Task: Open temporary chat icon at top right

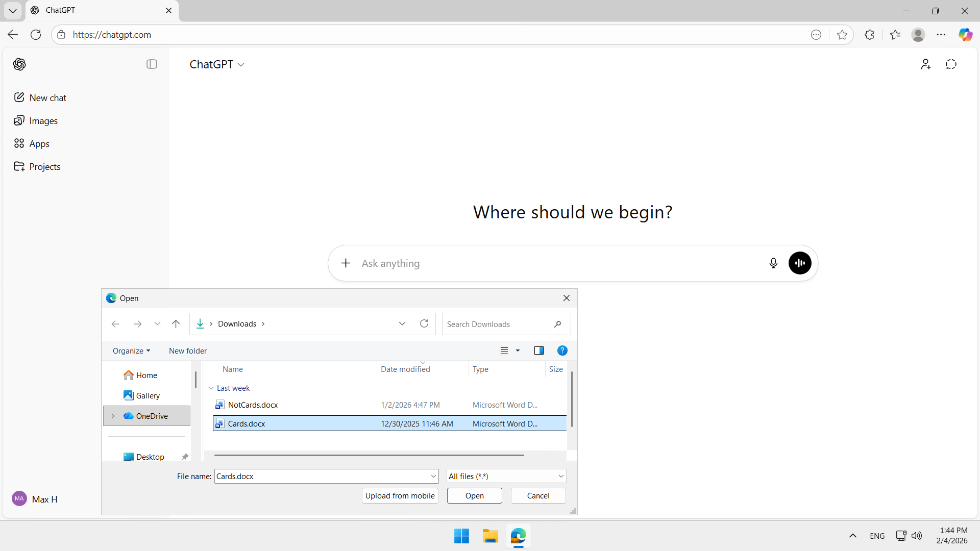Action: pyautogui.click(x=951, y=64)
